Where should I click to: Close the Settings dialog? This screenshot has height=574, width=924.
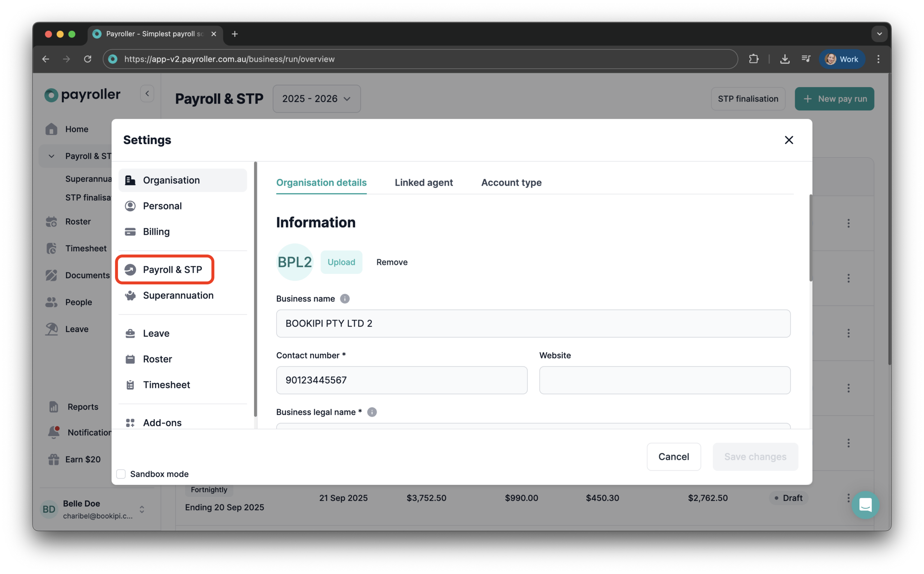coord(789,140)
